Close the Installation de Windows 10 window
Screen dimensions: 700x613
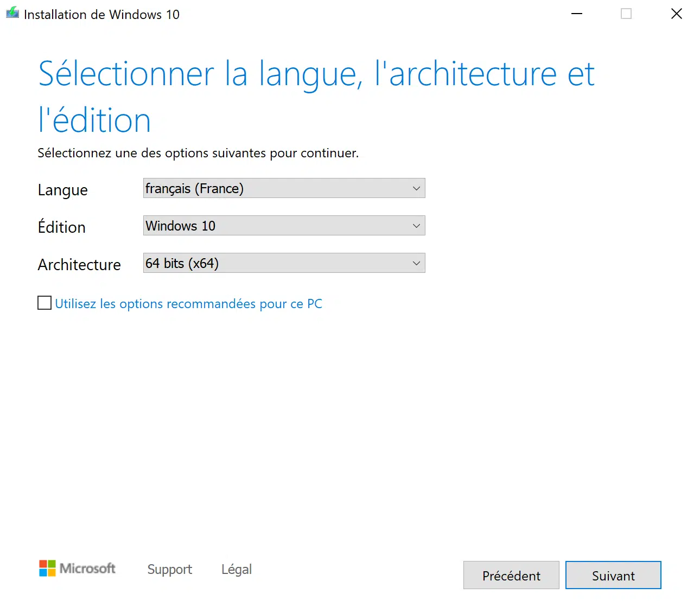(676, 14)
